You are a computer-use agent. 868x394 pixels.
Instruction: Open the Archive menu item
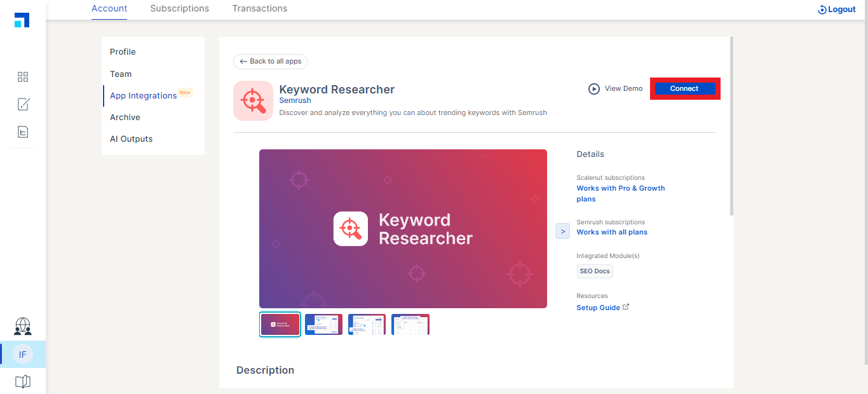click(x=125, y=118)
